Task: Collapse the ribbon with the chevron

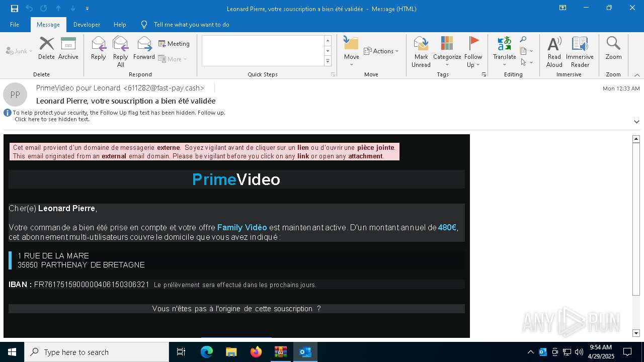Action: point(637,75)
